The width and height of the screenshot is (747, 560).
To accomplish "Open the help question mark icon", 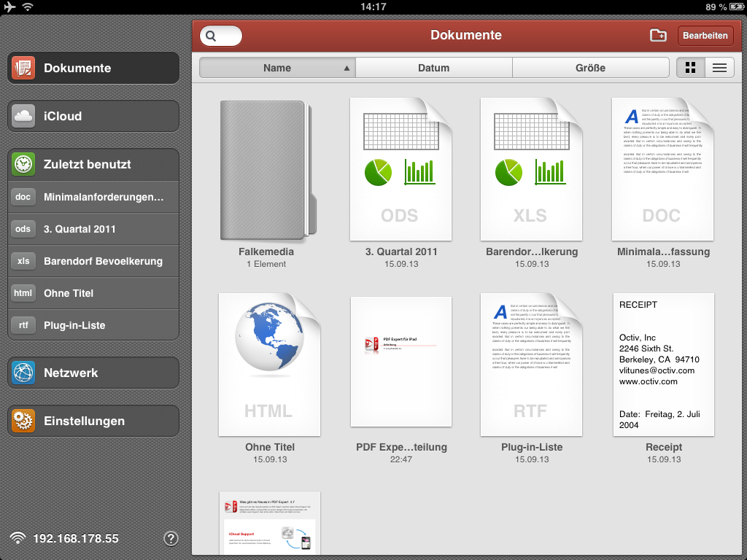I will 171,539.
